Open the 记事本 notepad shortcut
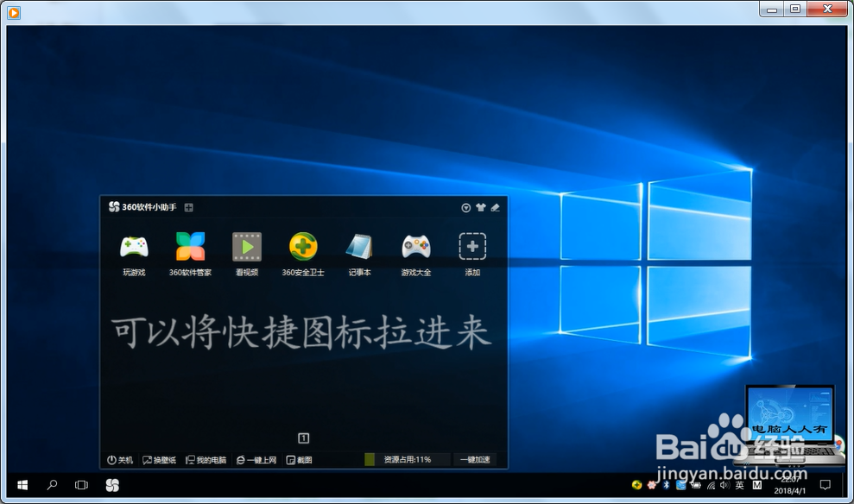 pos(359,255)
